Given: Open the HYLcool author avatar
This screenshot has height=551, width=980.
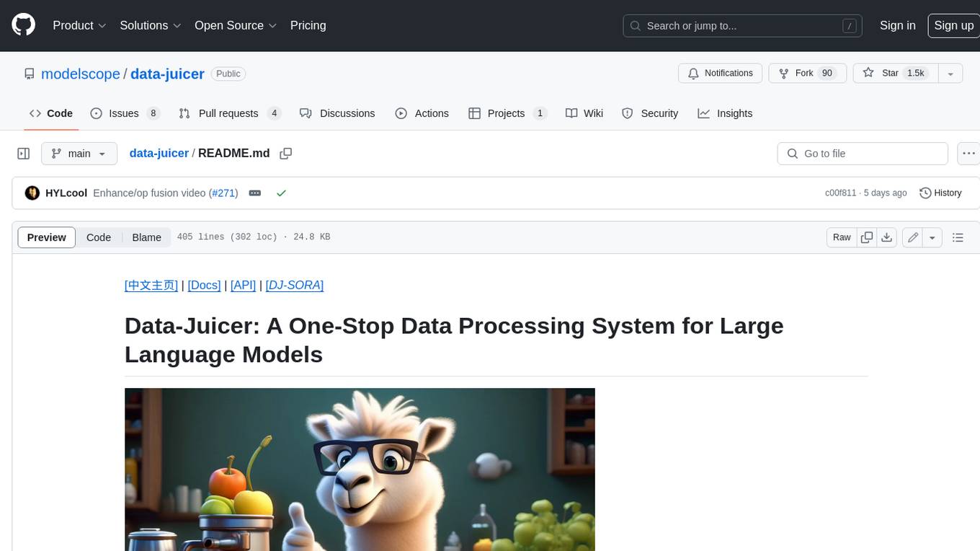Looking at the screenshot, I should click(32, 193).
